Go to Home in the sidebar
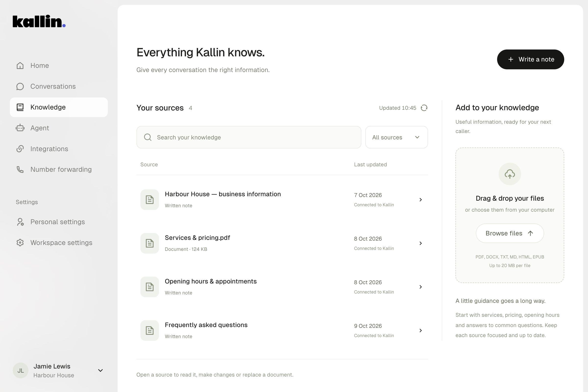The height and width of the screenshot is (392, 588). pyautogui.click(x=59, y=65)
